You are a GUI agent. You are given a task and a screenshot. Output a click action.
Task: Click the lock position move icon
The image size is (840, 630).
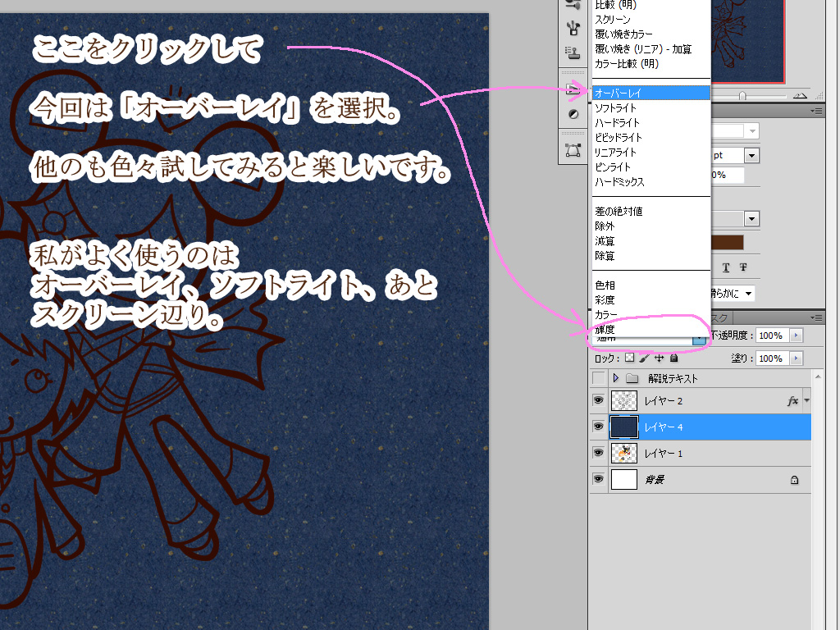point(659,358)
